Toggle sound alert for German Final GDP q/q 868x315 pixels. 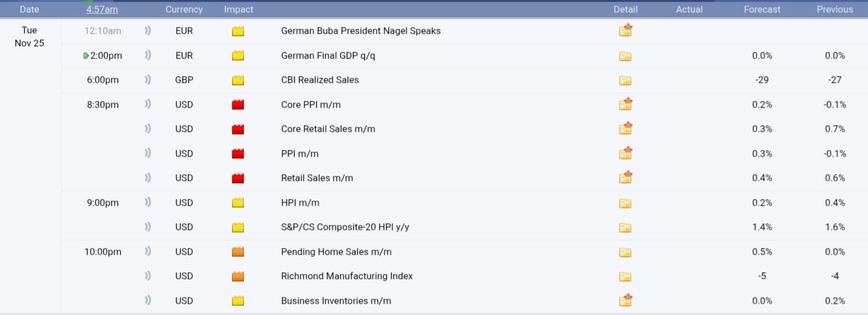click(148, 55)
